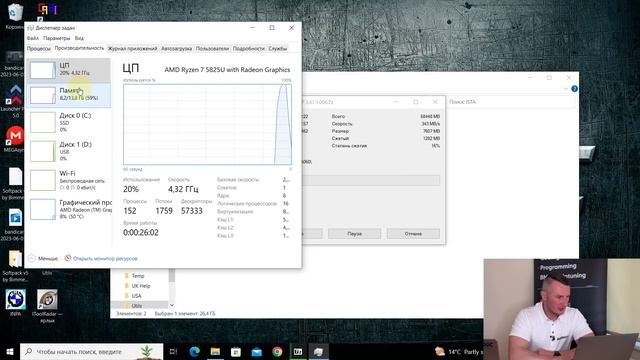Switch to the Пользователи tab

point(212,49)
